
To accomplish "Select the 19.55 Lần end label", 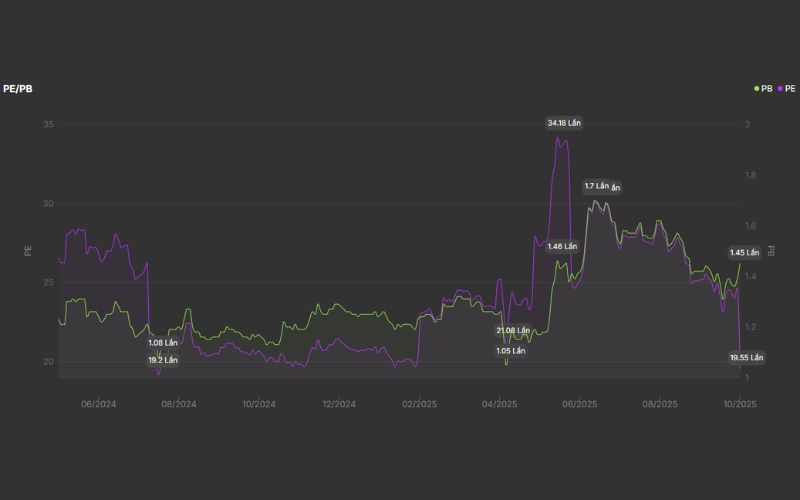I will point(746,357).
